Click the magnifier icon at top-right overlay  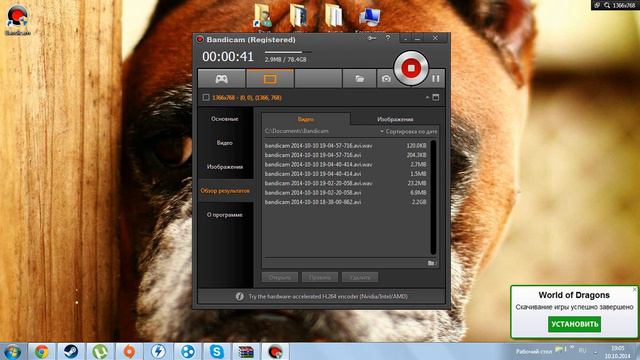tap(607, 5)
